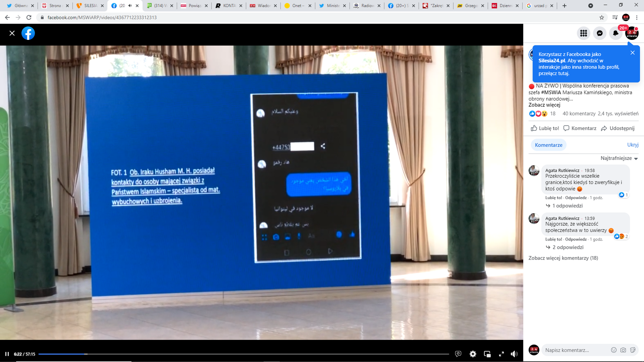Switch to the 'Główna' Twitter tab
The width and height of the screenshot is (644, 362).
pos(20,6)
